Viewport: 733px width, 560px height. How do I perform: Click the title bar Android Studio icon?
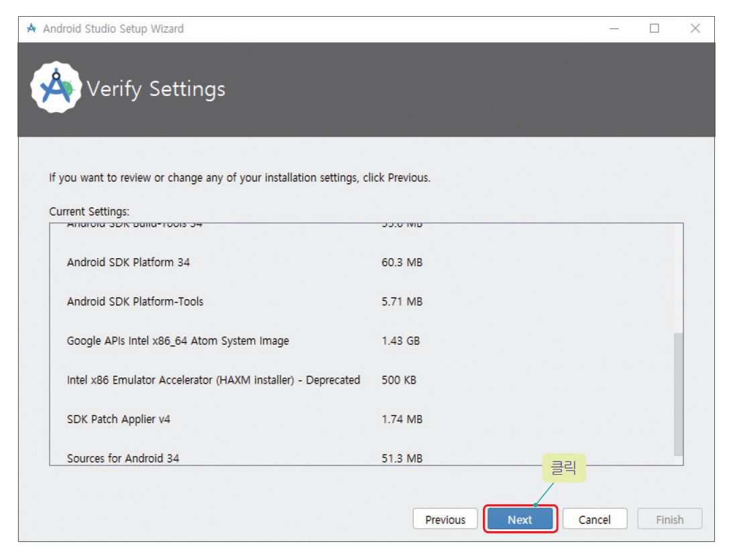32,29
